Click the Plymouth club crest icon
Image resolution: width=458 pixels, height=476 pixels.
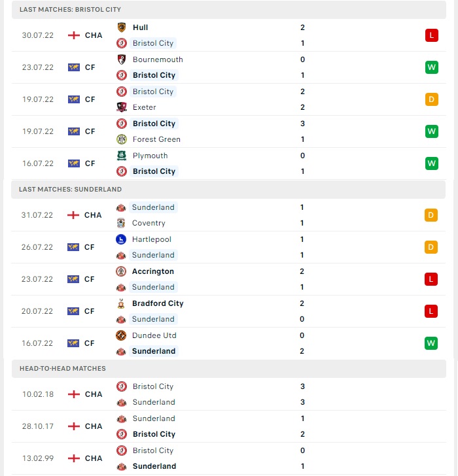pos(122,156)
